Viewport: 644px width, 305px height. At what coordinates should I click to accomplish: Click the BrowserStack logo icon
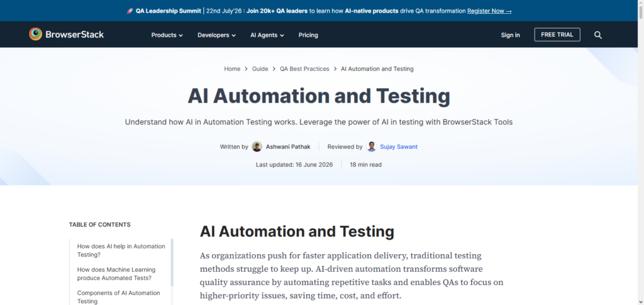[35, 34]
